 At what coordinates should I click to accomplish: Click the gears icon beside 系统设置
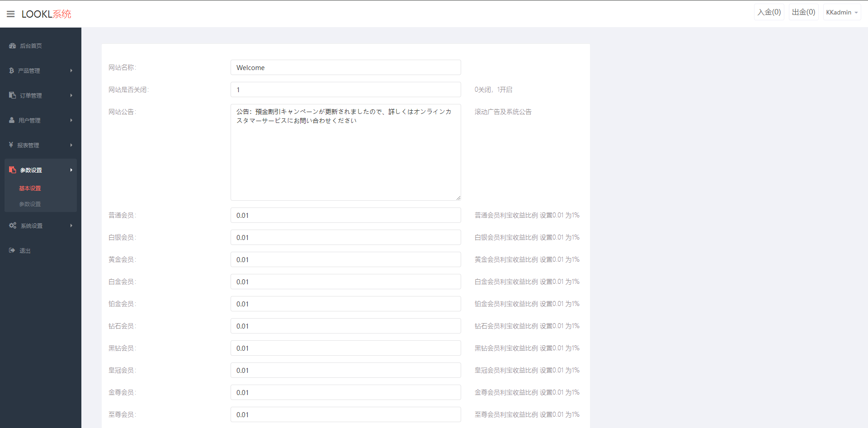point(12,226)
